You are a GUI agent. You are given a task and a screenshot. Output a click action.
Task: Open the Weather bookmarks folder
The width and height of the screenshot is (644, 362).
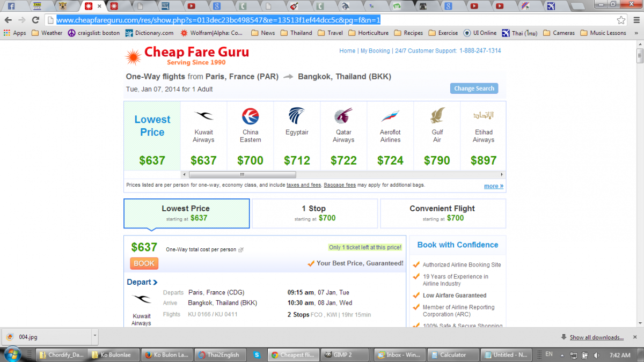pyautogui.click(x=47, y=33)
